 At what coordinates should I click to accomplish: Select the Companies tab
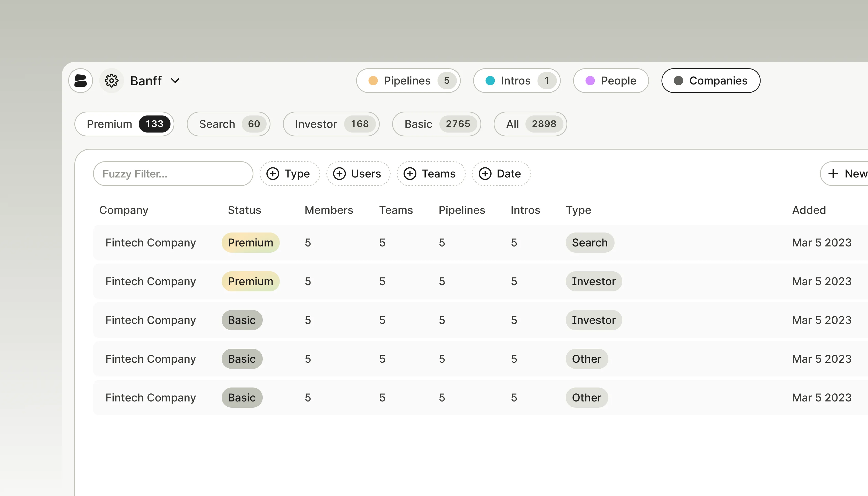point(711,81)
